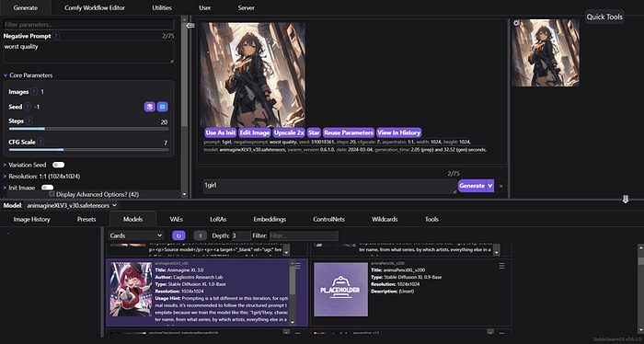
Task: Open the ControlNets tab
Action: pos(329,219)
